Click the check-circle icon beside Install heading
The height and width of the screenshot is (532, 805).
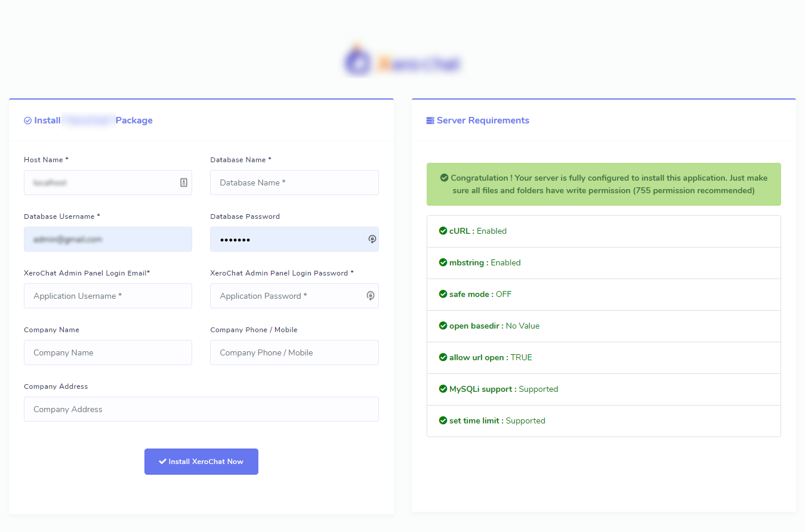tap(27, 120)
